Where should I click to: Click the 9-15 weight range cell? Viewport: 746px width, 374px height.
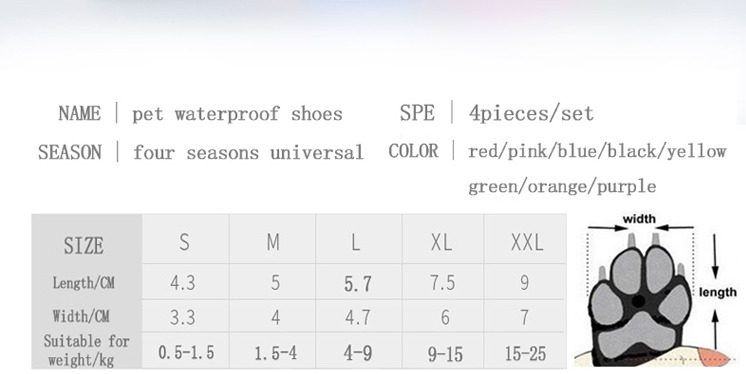(445, 354)
